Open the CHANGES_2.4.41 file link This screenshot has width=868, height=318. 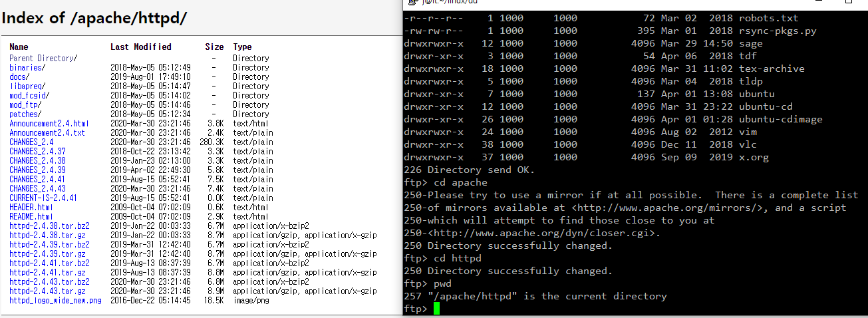[x=37, y=179]
